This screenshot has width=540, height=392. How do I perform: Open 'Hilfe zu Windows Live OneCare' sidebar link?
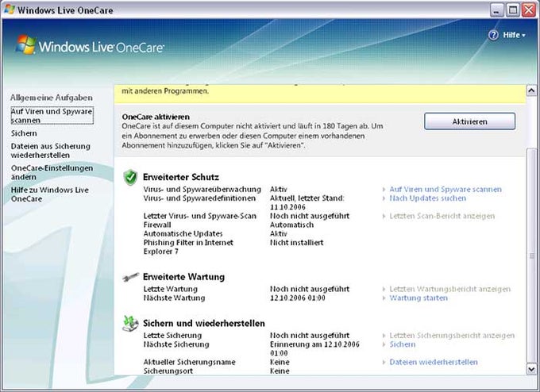tap(49, 194)
